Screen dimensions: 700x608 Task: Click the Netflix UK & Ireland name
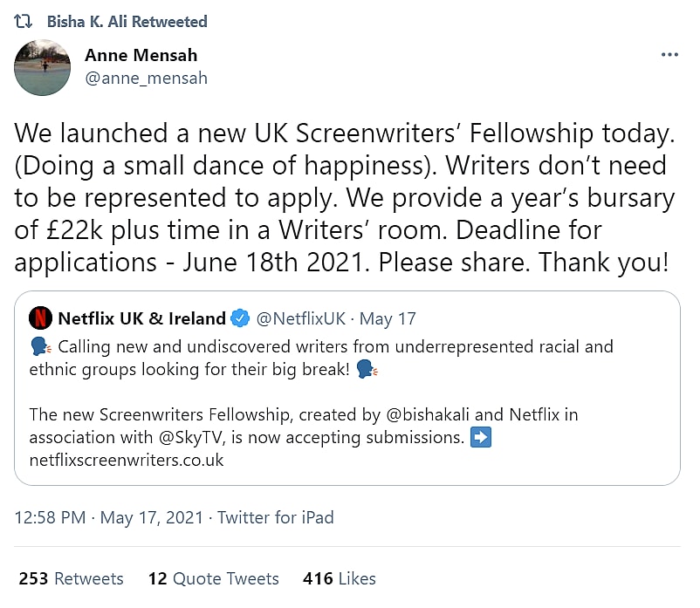pos(142,318)
